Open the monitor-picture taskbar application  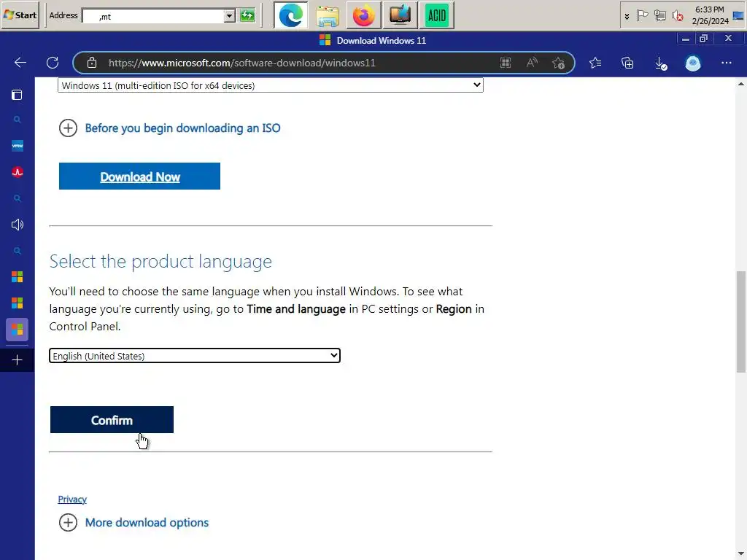[x=400, y=16]
